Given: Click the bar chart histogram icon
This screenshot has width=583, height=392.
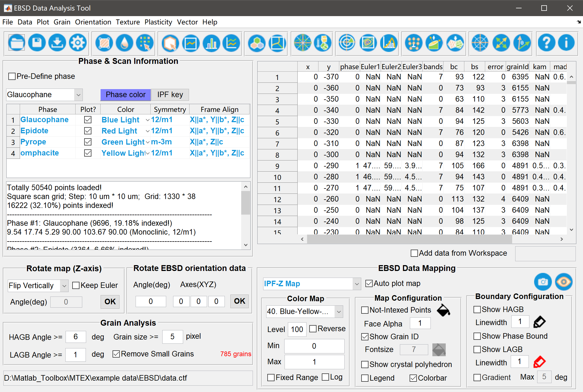Looking at the screenshot, I should point(211,43).
